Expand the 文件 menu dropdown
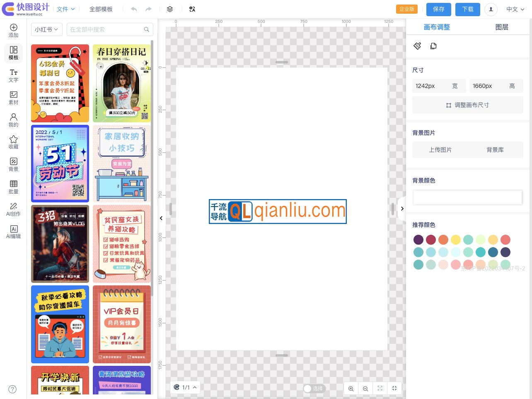532x399 pixels. 65,9
